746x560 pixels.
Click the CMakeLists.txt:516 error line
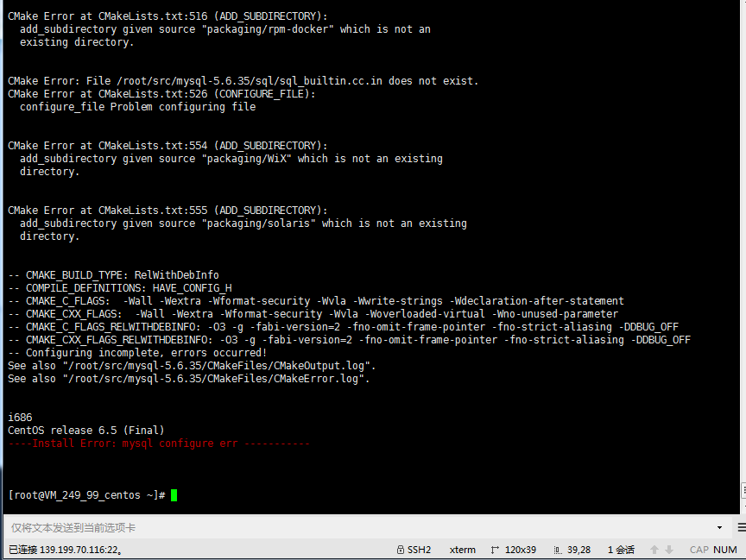point(168,16)
